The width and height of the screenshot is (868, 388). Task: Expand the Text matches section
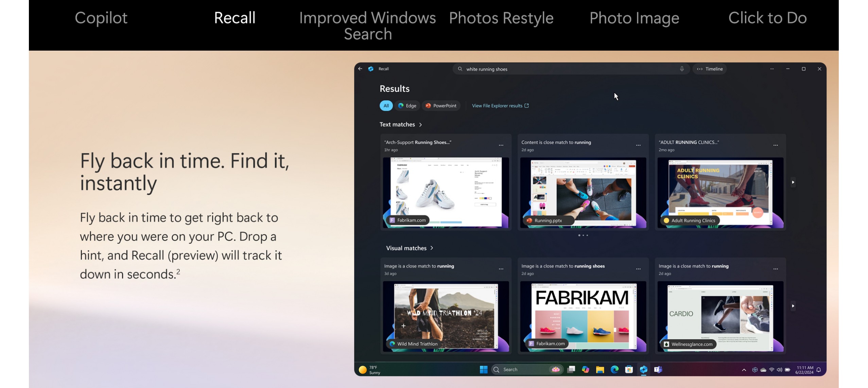tap(401, 125)
